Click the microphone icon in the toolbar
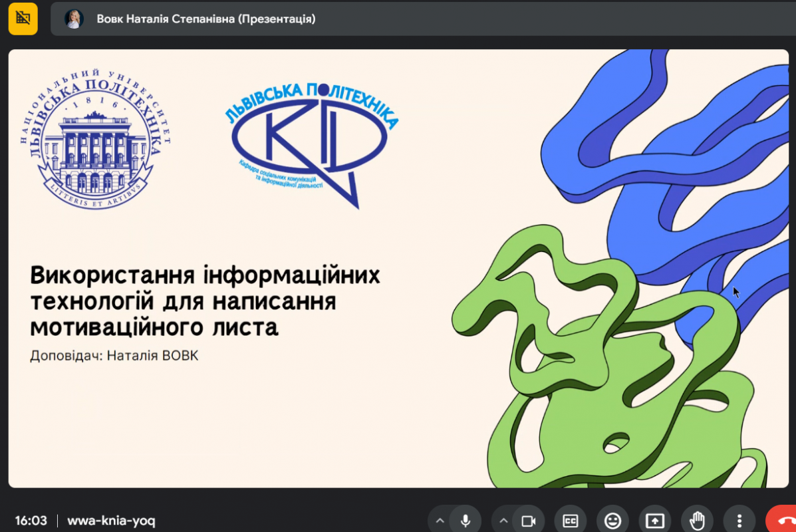The image size is (796, 532). [465, 520]
